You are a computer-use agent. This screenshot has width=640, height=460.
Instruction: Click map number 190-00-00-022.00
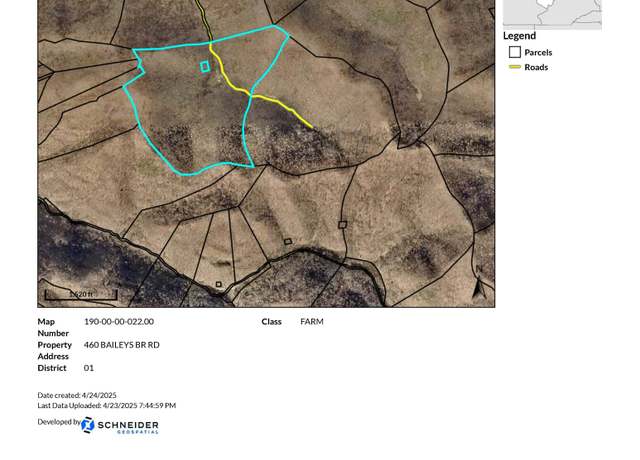[119, 322]
